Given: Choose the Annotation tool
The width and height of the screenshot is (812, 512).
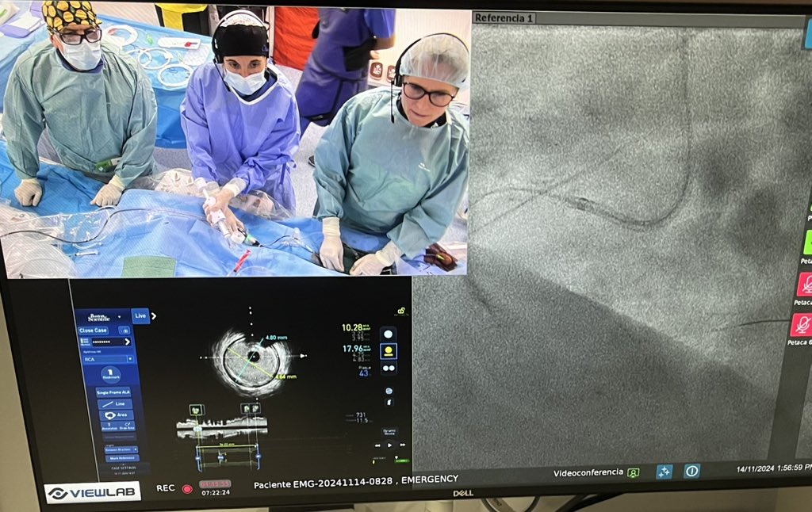Looking at the screenshot, I should [109, 426].
